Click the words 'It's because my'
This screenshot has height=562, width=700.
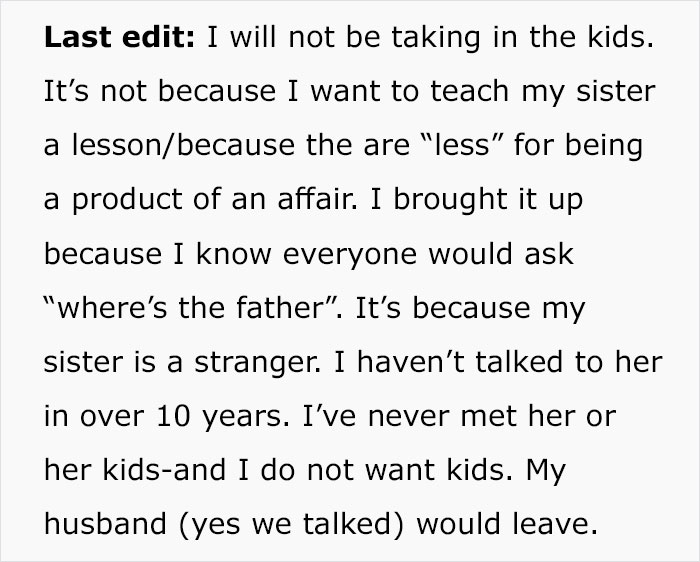click(470, 309)
